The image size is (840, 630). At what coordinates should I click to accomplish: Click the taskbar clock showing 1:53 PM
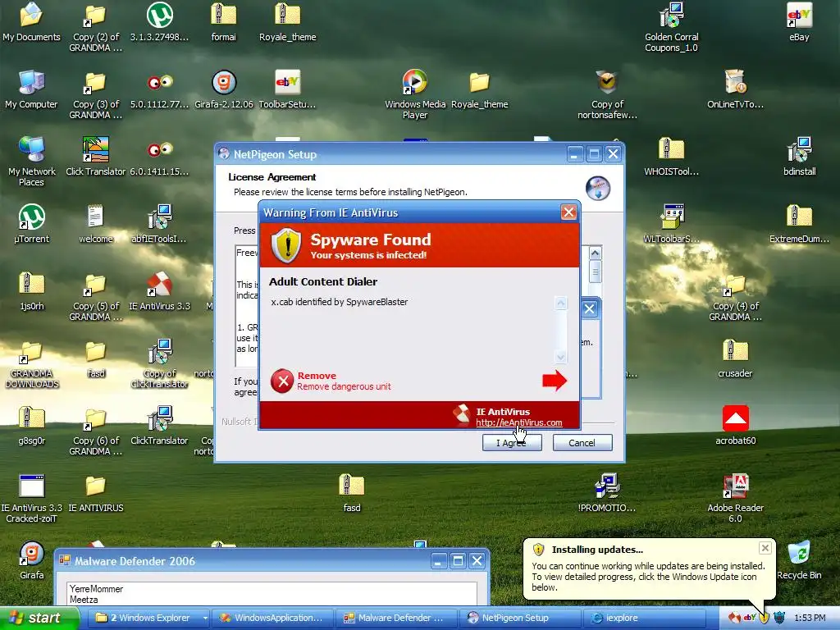pyautogui.click(x=810, y=618)
